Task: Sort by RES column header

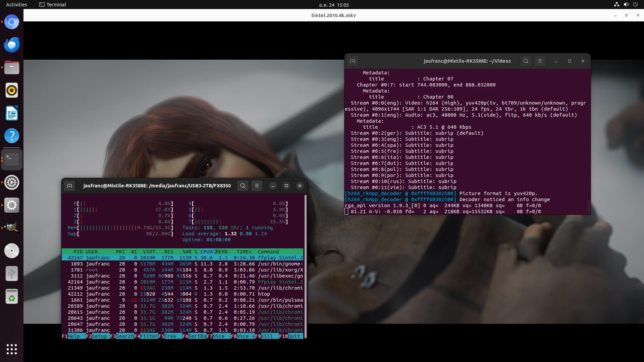Action: 169,252
